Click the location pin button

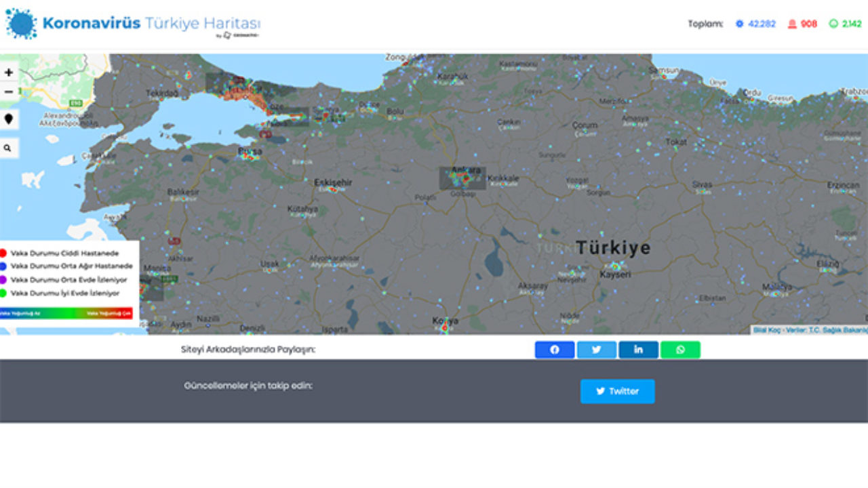coord(9,119)
